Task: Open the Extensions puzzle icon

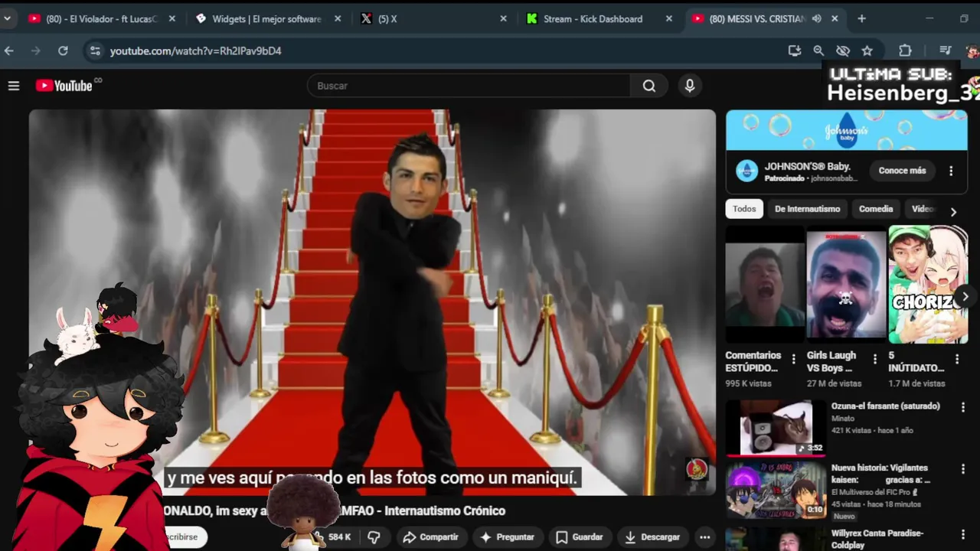Action: click(905, 51)
